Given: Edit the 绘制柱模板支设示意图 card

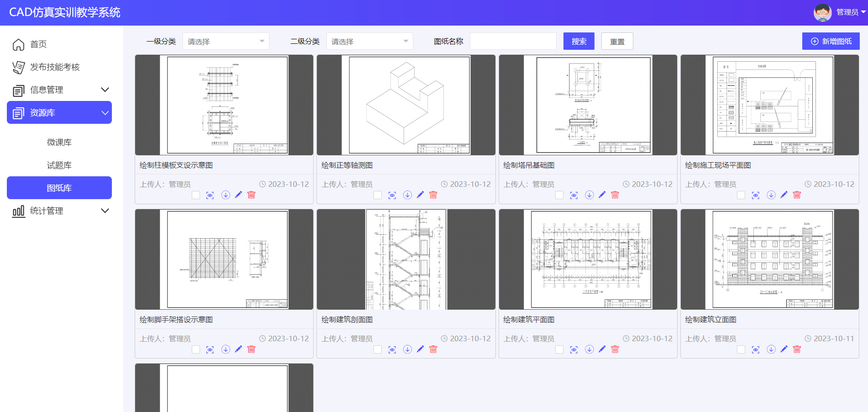Looking at the screenshot, I should coord(238,195).
